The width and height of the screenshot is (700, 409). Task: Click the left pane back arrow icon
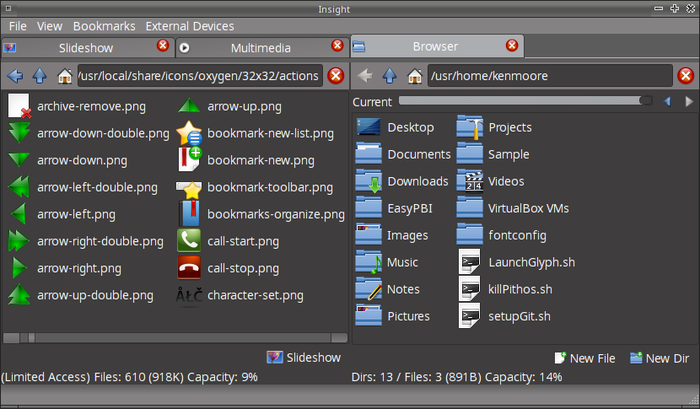coord(15,75)
